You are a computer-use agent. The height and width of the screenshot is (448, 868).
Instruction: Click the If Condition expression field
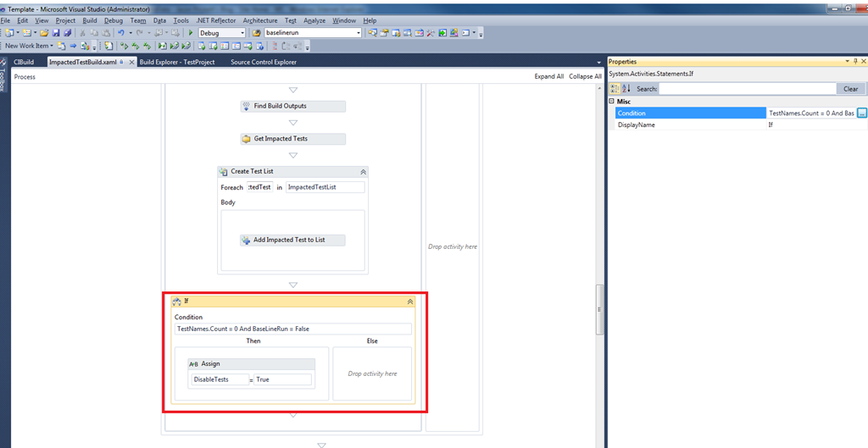(292, 329)
